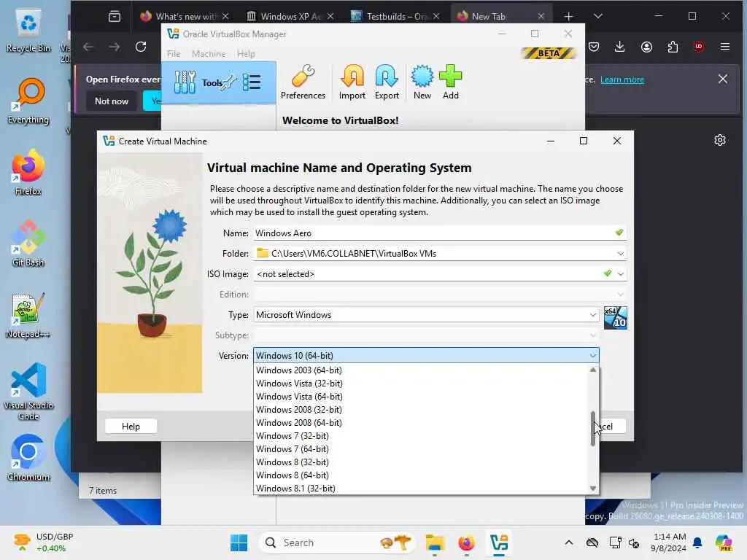Select Windows 8 (32-bit) version
Viewport: 747px width, 560px height.
coord(421,462)
